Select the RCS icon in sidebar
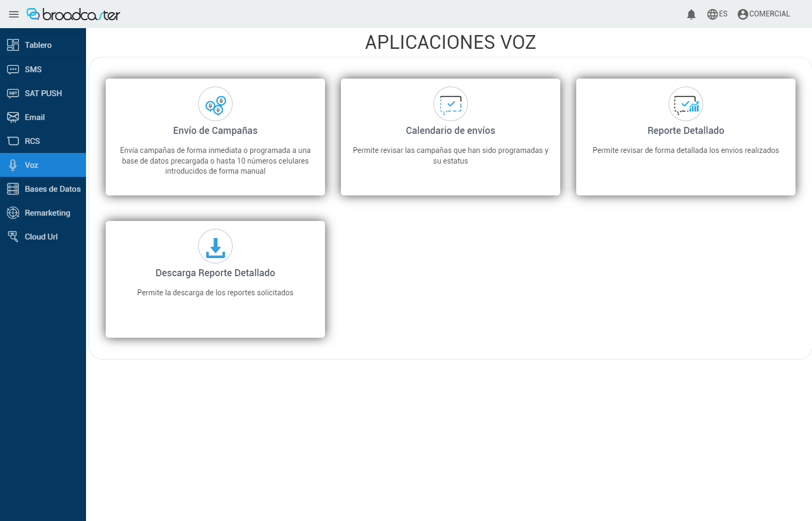This screenshot has height=521, width=812. 13,141
